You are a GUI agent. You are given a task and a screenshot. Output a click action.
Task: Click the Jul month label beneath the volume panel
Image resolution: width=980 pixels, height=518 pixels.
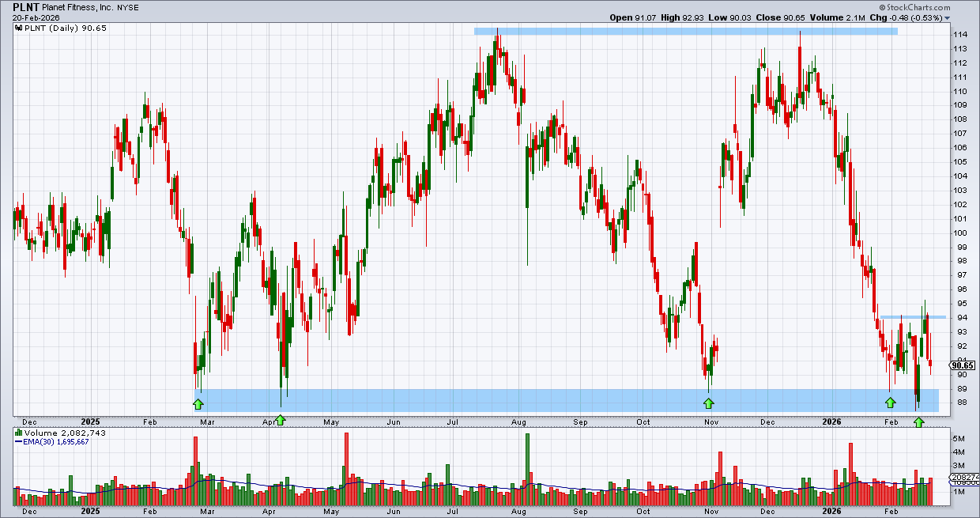coord(454,512)
